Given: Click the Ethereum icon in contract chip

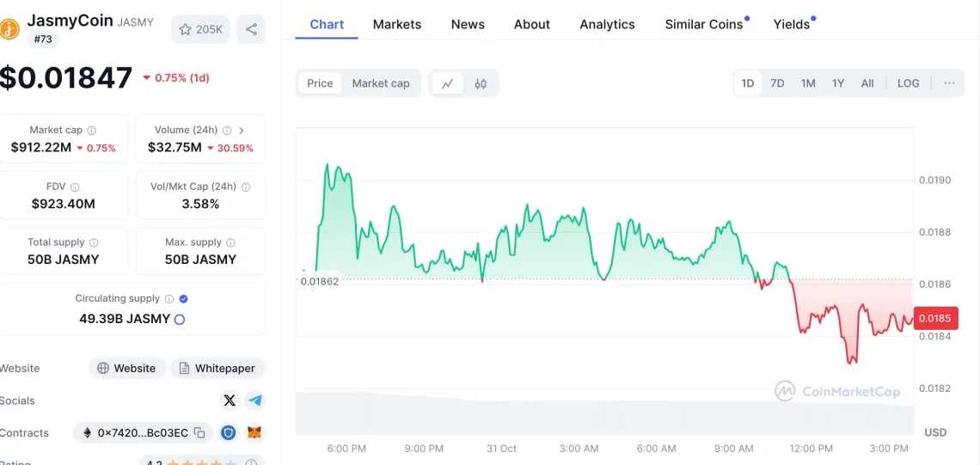Looking at the screenshot, I should [x=87, y=432].
